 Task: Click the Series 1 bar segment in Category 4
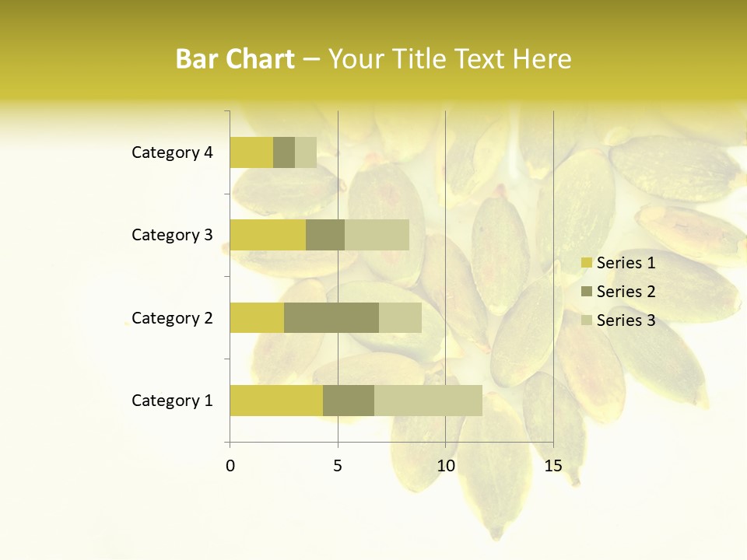point(251,152)
